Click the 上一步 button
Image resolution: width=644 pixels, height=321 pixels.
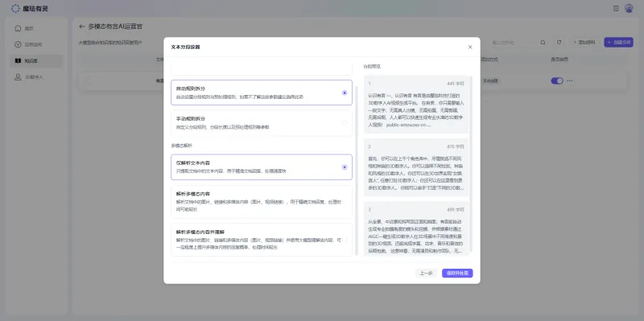click(x=426, y=273)
